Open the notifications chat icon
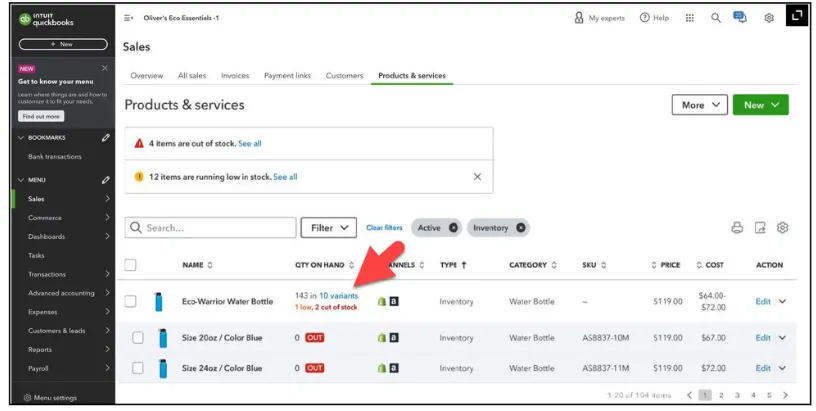The image size is (816, 411). [740, 17]
